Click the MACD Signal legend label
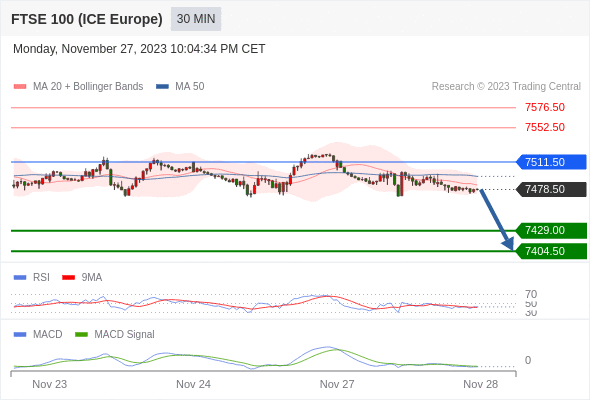Viewport: 590px width, 400px height. tap(125, 335)
